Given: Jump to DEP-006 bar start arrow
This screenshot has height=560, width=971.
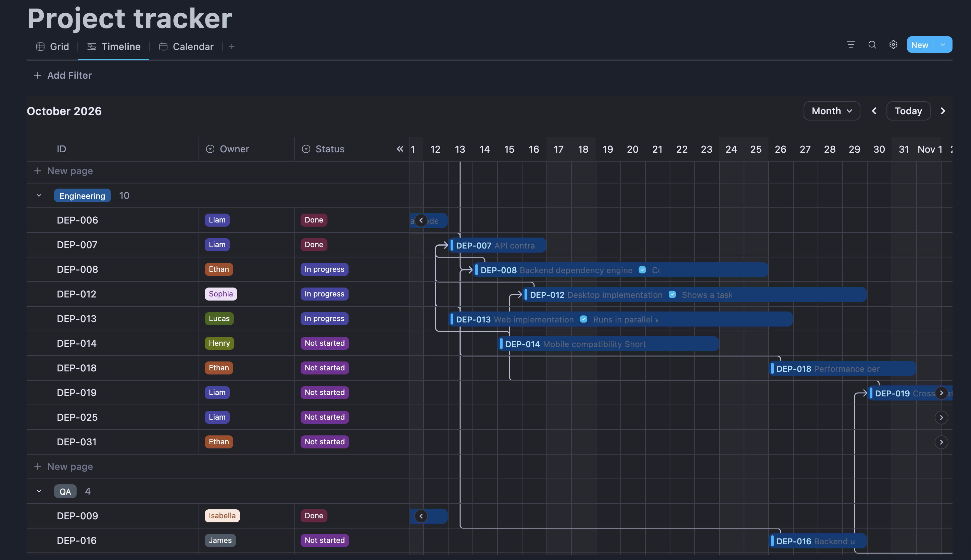Looking at the screenshot, I should [x=421, y=220].
